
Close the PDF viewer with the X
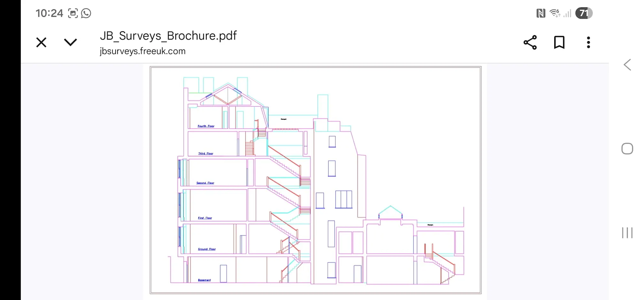(x=41, y=42)
